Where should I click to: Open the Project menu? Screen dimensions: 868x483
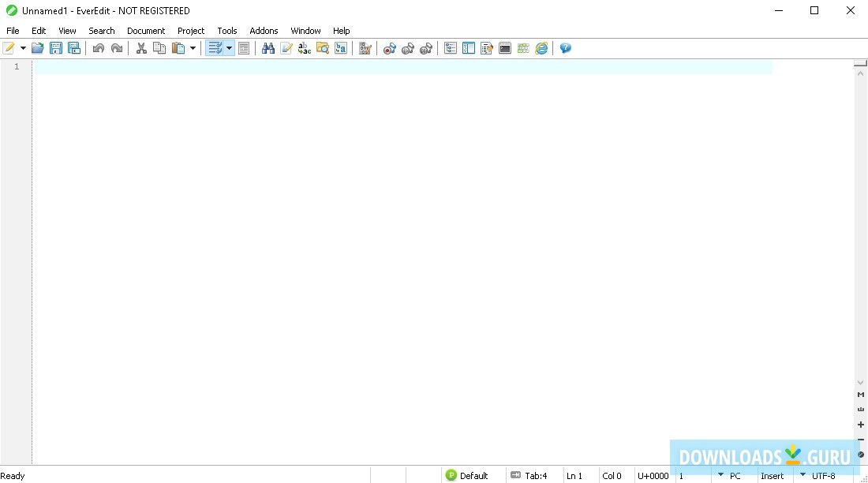click(191, 31)
